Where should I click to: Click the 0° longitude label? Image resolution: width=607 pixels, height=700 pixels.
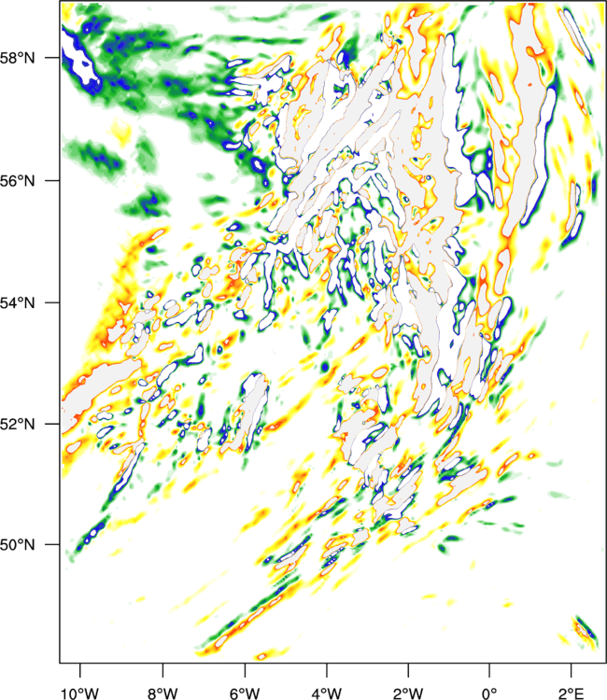(x=489, y=693)
